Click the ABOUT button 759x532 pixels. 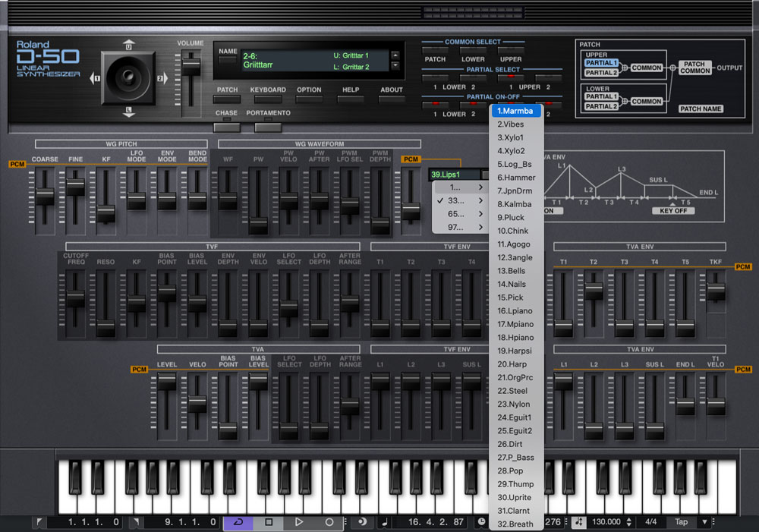pyautogui.click(x=392, y=99)
